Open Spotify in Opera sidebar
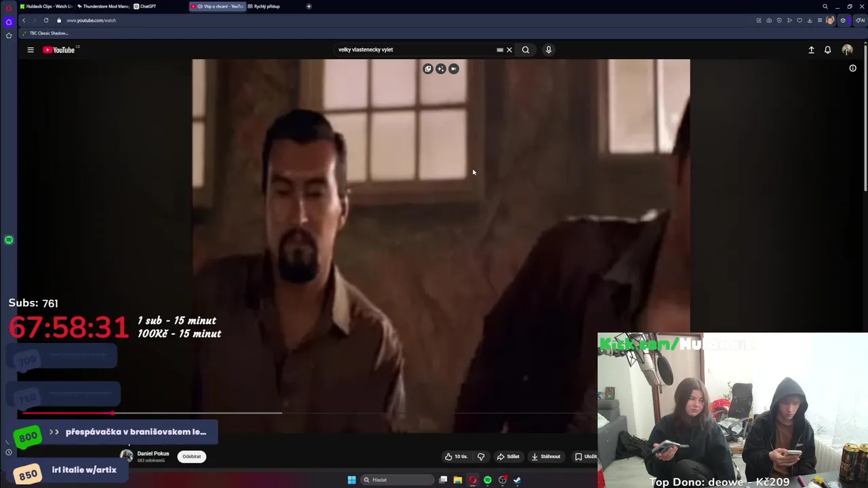This screenshot has width=868, height=488. 9,240
